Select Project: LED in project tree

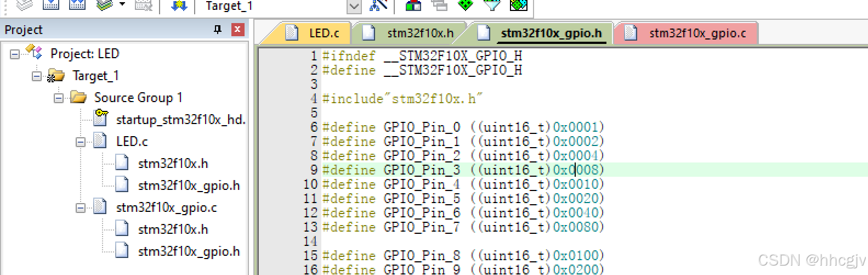[84, 54]
